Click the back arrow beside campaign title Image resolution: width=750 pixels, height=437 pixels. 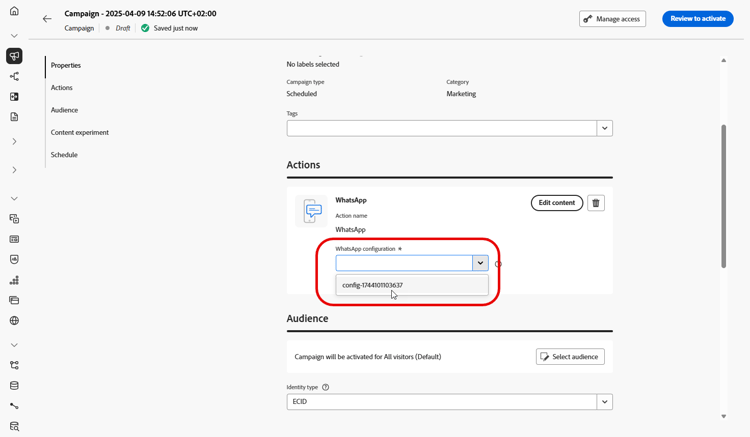click(x=47, y=19)
